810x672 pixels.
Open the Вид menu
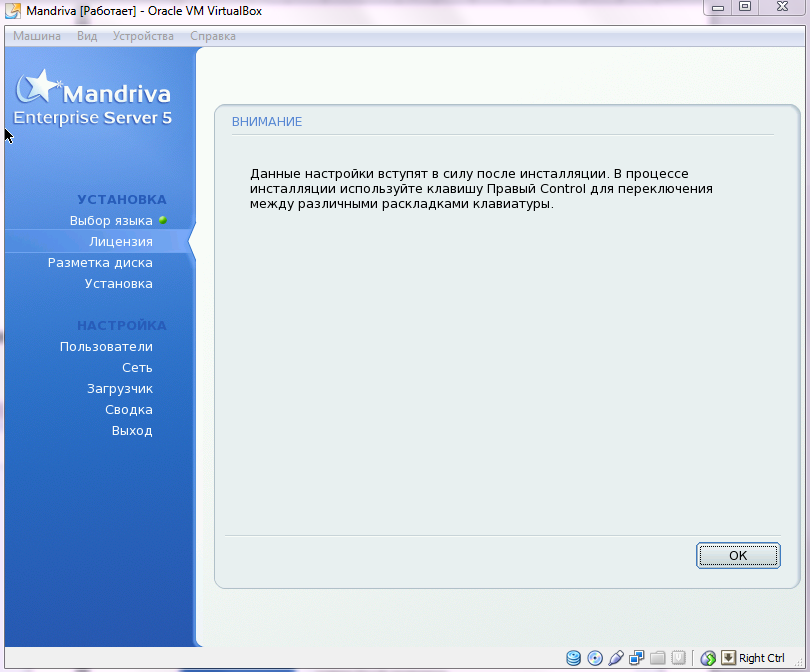click(x=87, y=36)
